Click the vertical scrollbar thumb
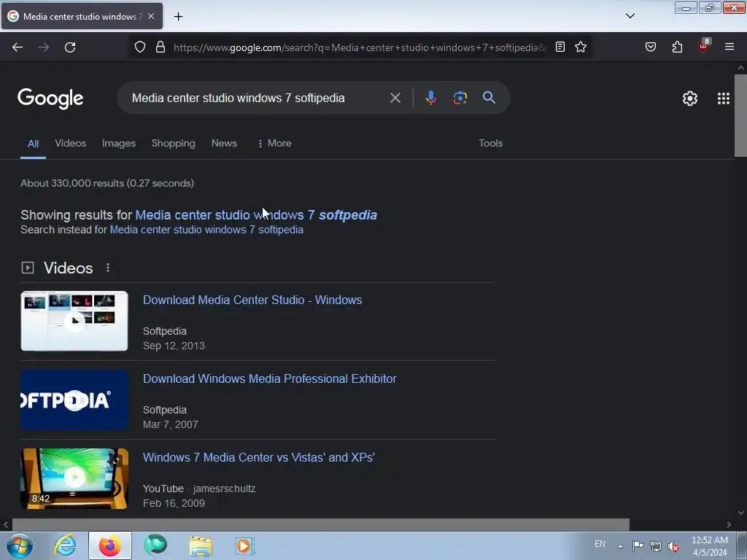 point(740,115)
